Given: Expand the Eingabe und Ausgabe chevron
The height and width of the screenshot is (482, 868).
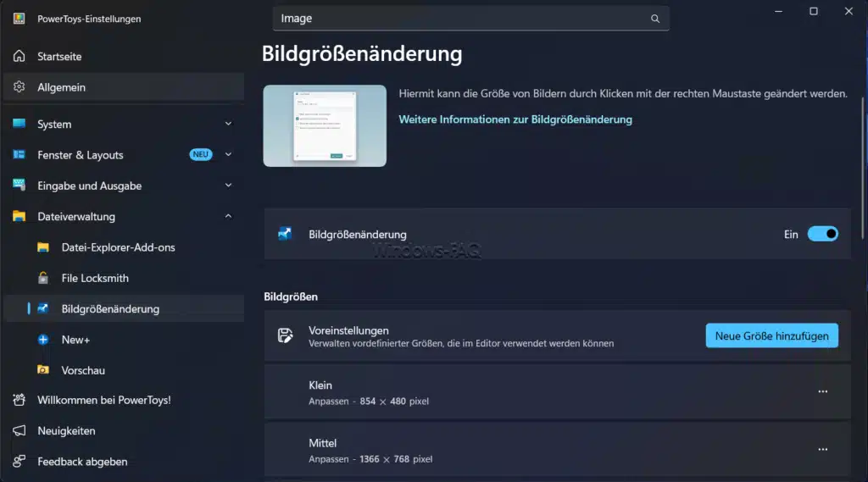Looking at the screenshot, I should click(228, 186).
